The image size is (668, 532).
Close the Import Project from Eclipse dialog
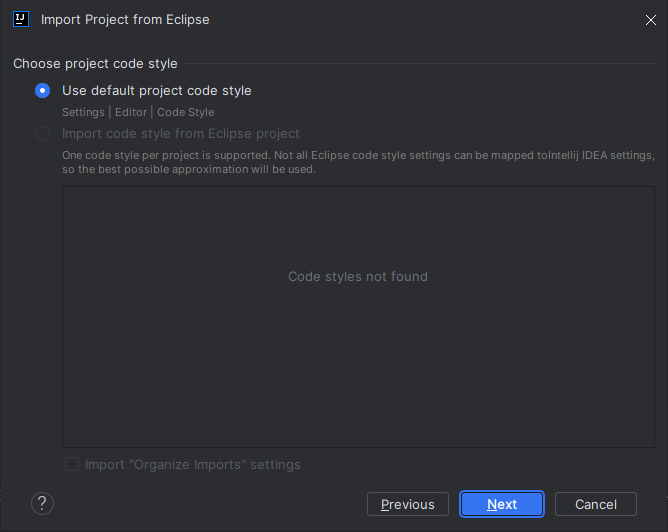click(651, 20)
